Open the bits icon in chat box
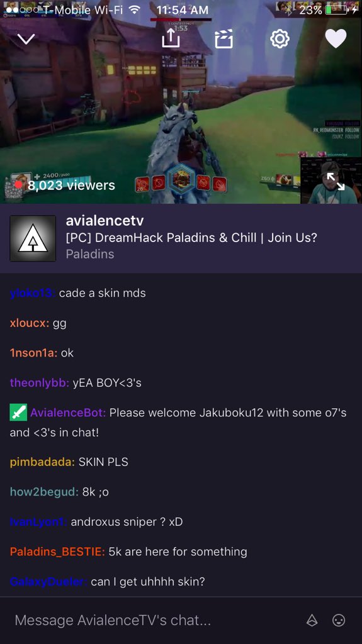This screenshot has height=644, width=362. point(312,620)
